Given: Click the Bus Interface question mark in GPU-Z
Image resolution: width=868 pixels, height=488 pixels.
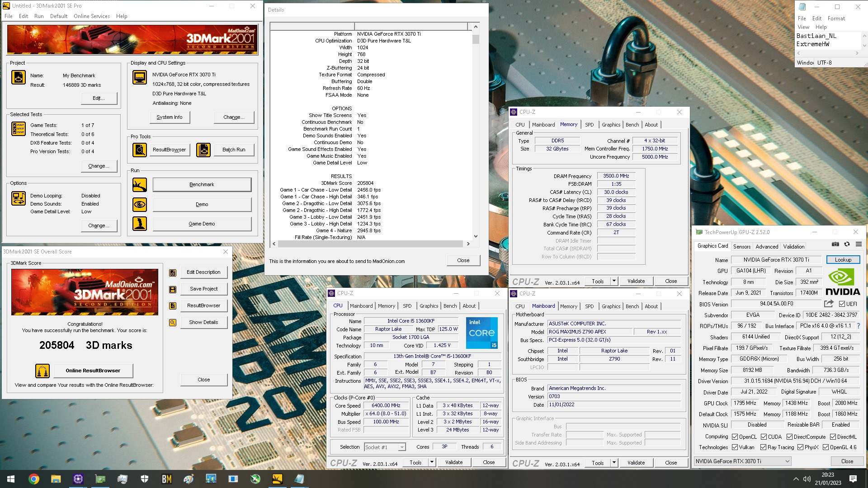Looking at the screenshot, I should [x=859, y=326].
